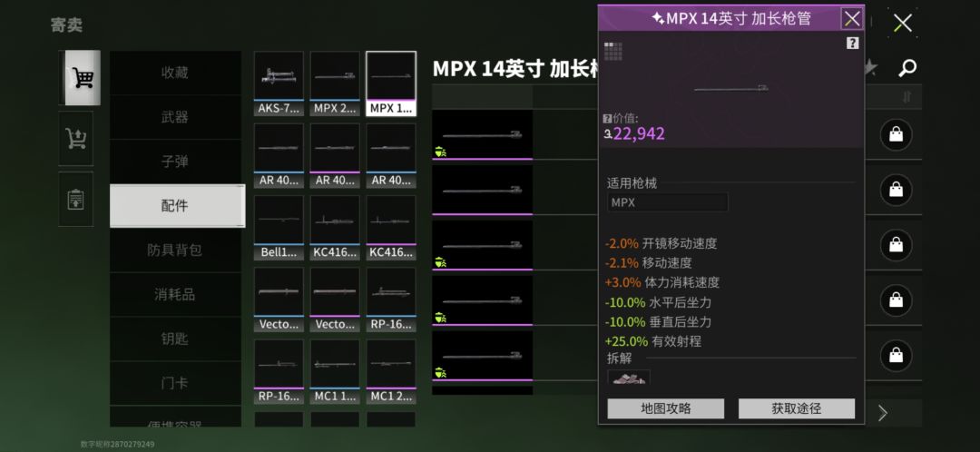Image resolution: width=980 pixels, height=452 pixels.
Task: Select the 消耗品 category tab
Action: point(175,294)
